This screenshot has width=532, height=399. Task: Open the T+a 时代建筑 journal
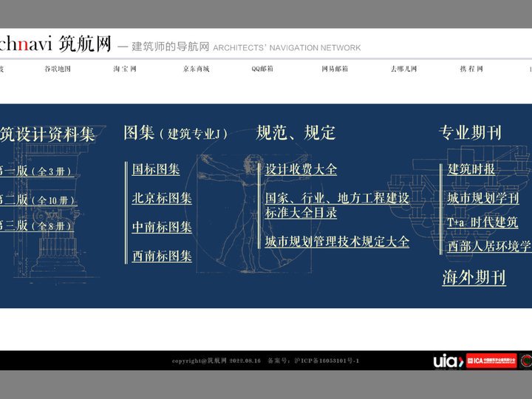click(482, 222)
